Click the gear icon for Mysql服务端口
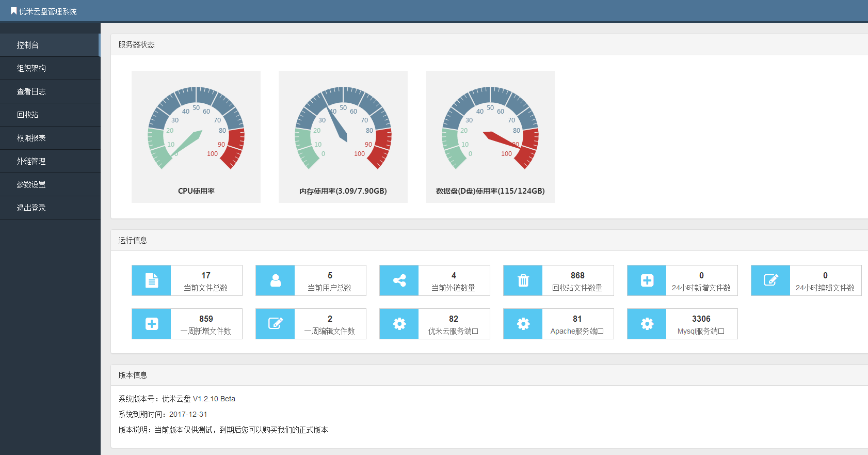Screen dimensions: 868x455 click(647, 324)
